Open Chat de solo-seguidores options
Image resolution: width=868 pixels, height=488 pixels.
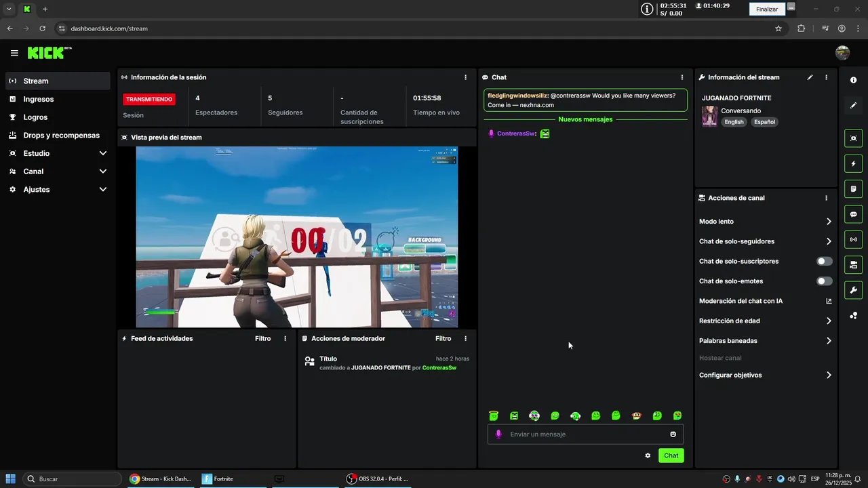766,241
